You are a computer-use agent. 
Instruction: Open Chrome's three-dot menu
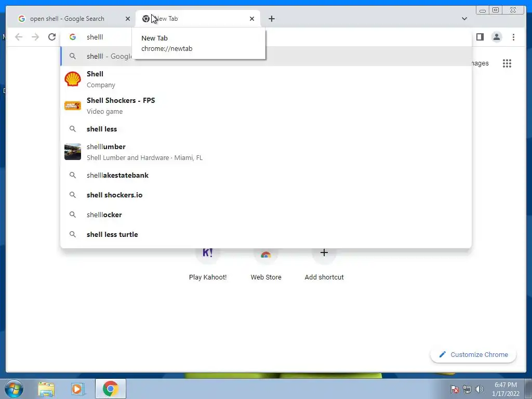(513, 37)
